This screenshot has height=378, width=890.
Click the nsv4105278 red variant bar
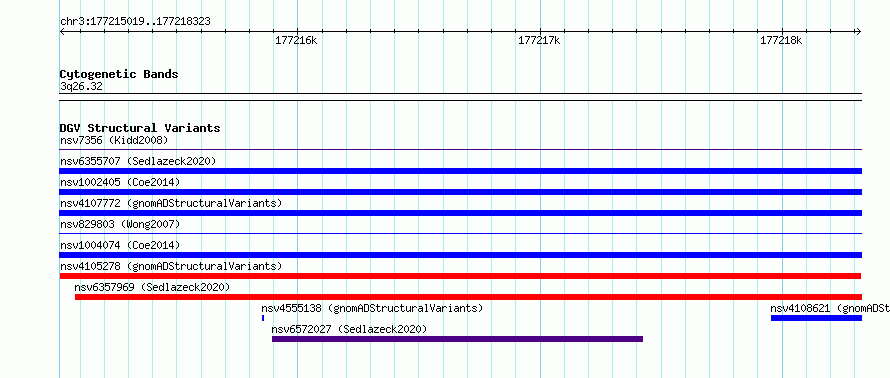coord(461,276)
